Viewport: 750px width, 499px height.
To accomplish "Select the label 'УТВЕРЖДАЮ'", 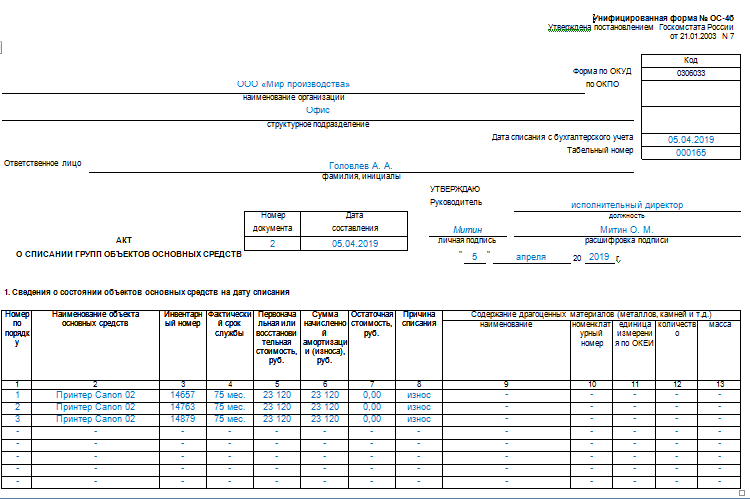I will 455,189.
